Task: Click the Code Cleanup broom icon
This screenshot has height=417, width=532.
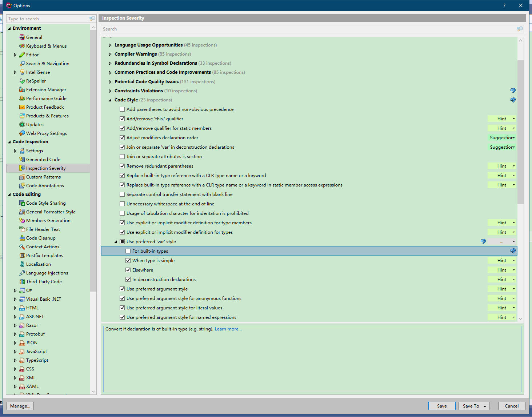Action: point(22,238)
